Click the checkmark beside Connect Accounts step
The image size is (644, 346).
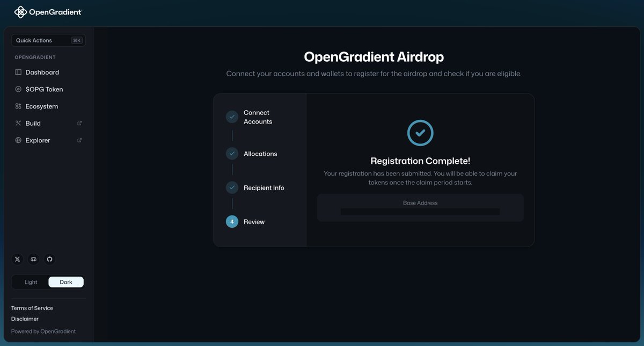point(232,117)
